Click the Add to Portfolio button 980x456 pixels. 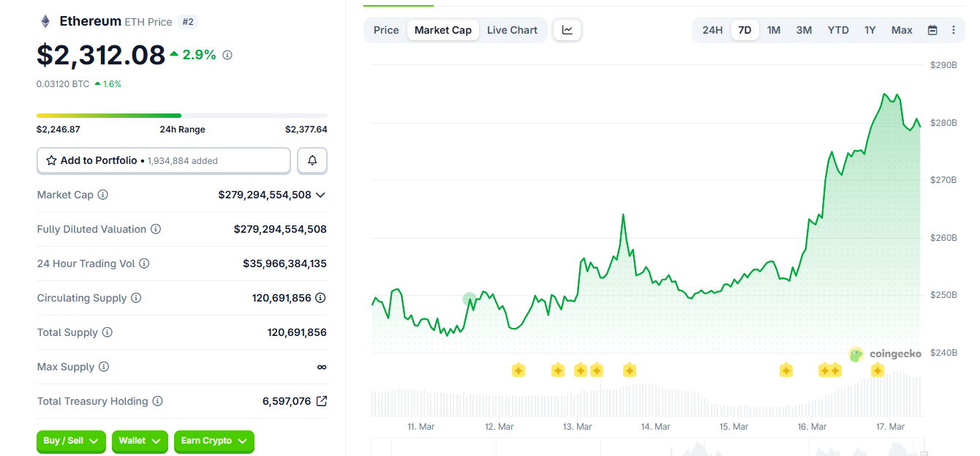pyautogui.click(x=163, y=160)
